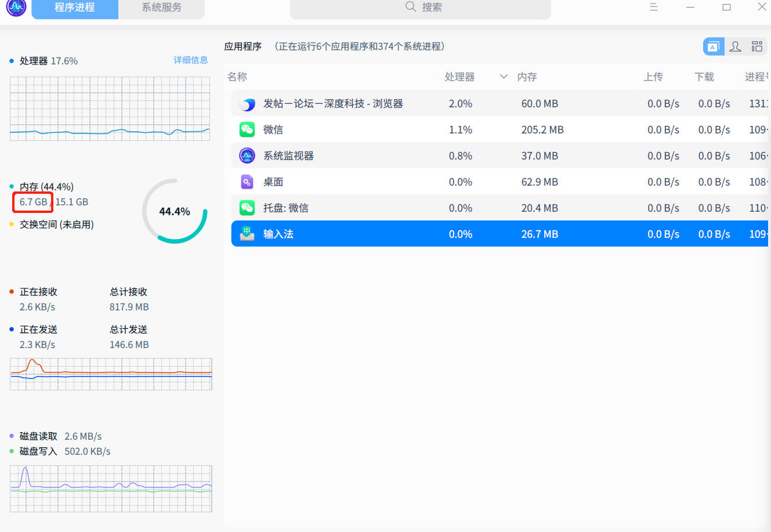Image resolution: width=771 pixels, height=532 pixels.
Task: Open the hamburger main menu
Action: coord(654,8)
